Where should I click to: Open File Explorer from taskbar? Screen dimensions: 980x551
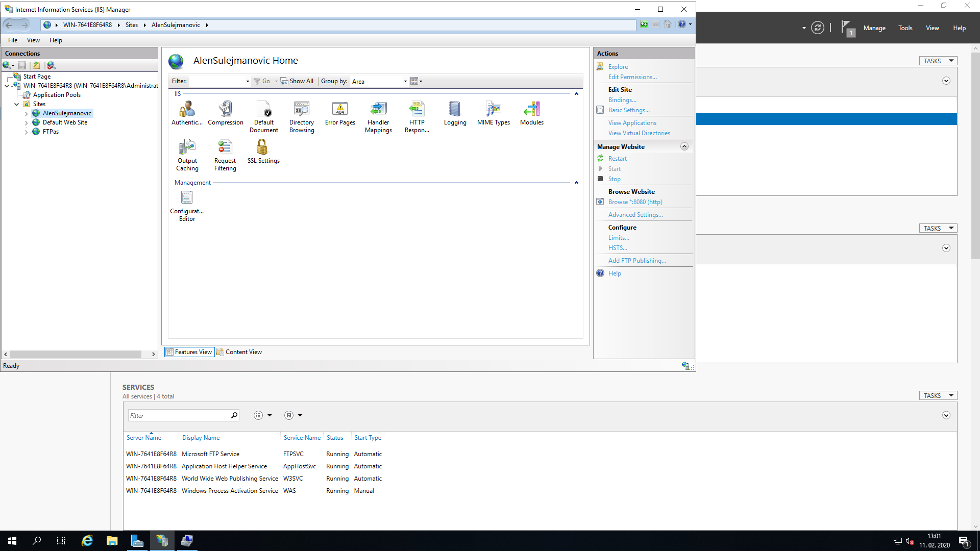[112, 541]
